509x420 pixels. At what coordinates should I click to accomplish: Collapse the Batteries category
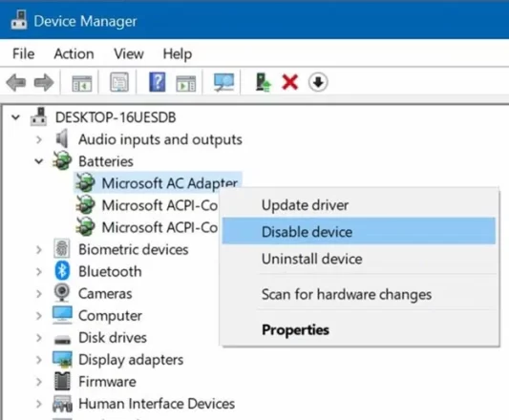tap(39, 161)
